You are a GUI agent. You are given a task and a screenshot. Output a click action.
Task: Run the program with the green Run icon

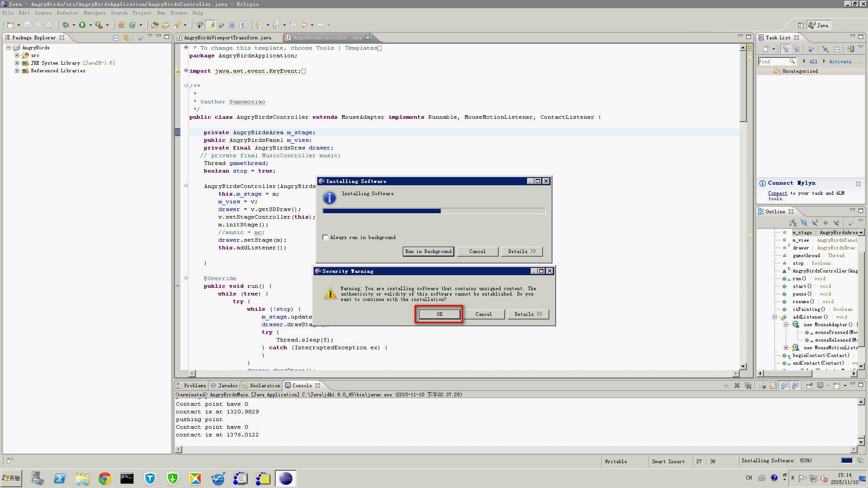tap(82, 25)
